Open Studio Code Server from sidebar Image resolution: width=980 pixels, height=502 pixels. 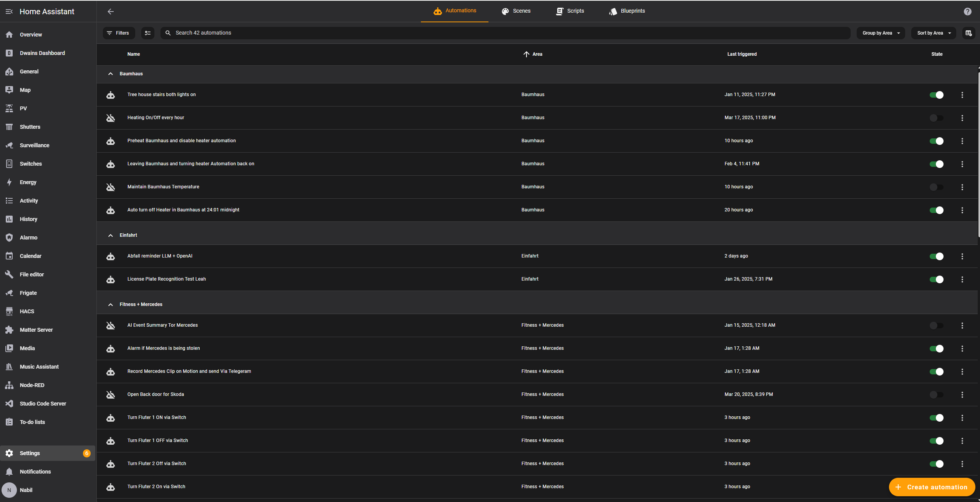43,403
